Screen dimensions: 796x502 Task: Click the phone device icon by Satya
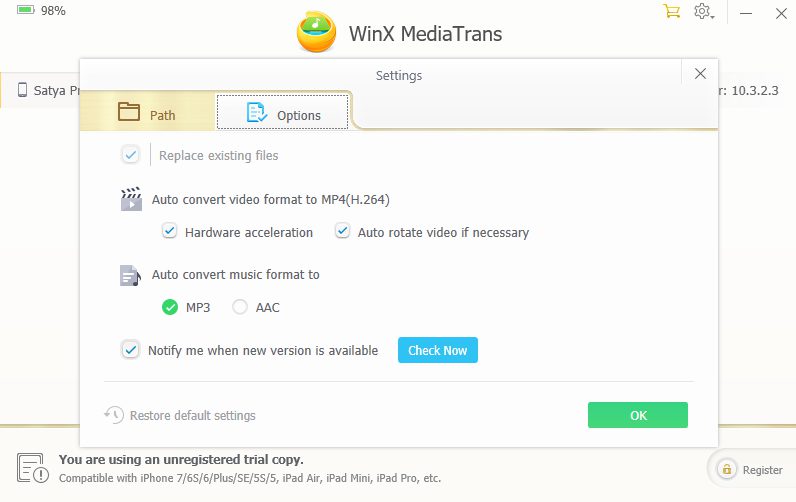22,90
